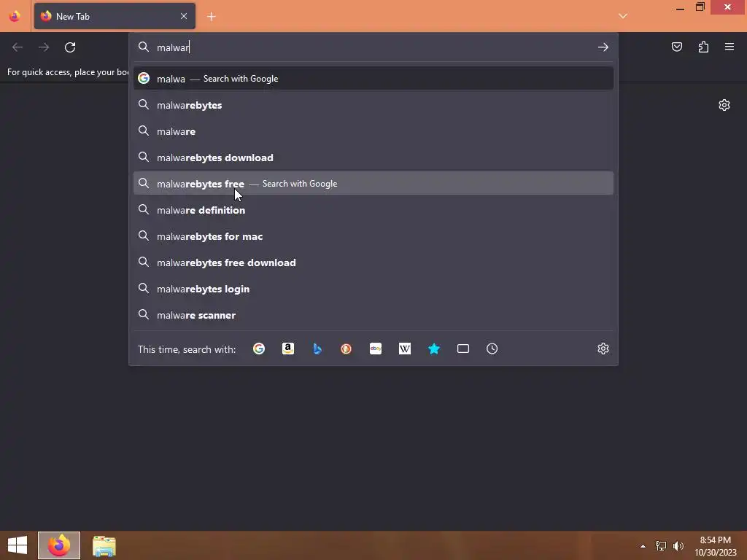Open network status tray icon
The image size is (747, 560).
661,545
